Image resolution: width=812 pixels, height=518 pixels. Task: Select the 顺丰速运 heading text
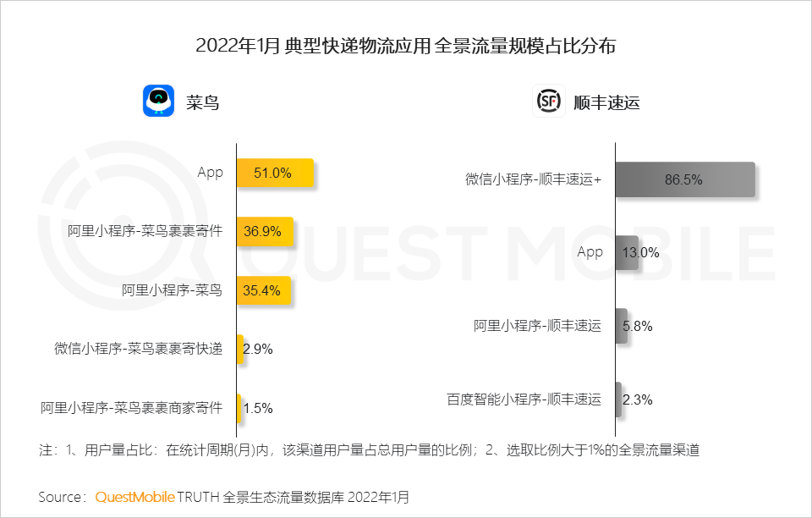point(606,102)
